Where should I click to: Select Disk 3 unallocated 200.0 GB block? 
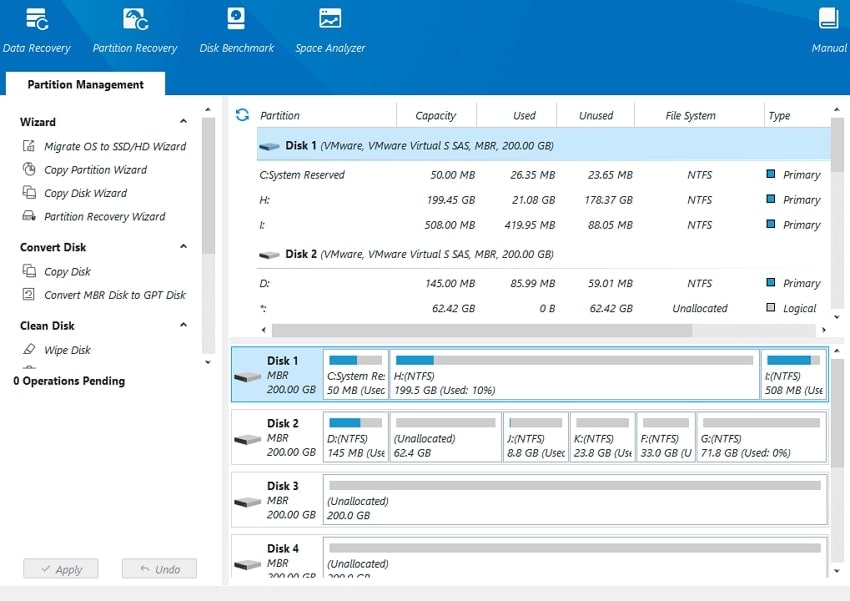pyautogui.click(x=575, y=500)
